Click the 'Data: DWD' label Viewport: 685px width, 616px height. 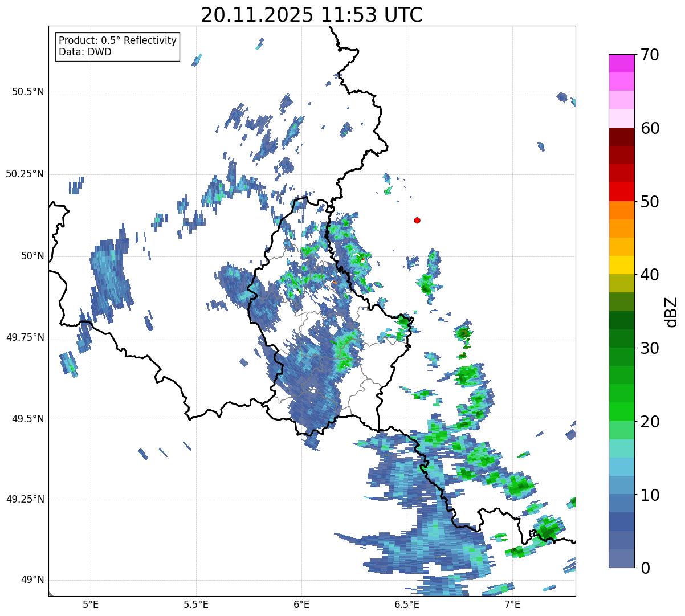pyautogui.click(x=85, y=52)
